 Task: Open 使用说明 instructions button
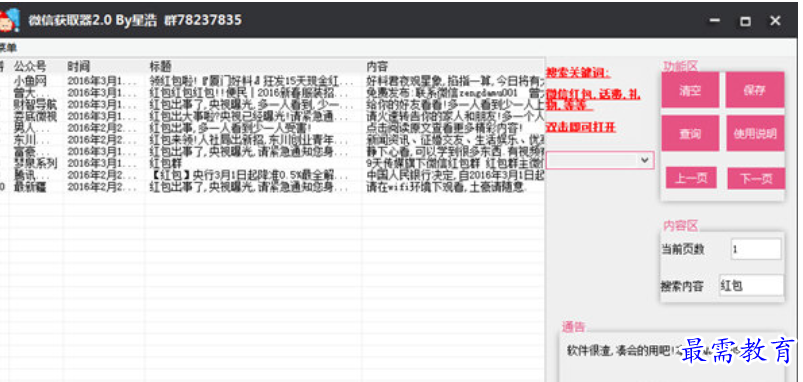(754, 134)
